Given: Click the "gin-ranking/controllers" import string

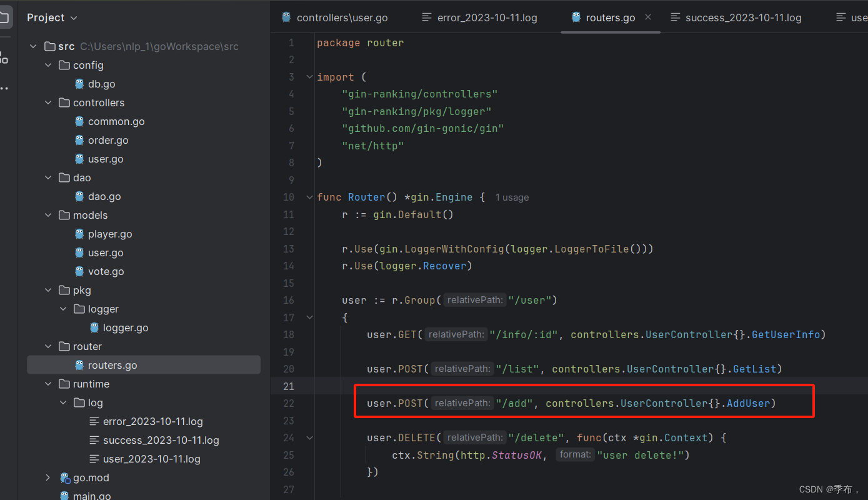Looking at the screenshot, I should coord(420,94).
